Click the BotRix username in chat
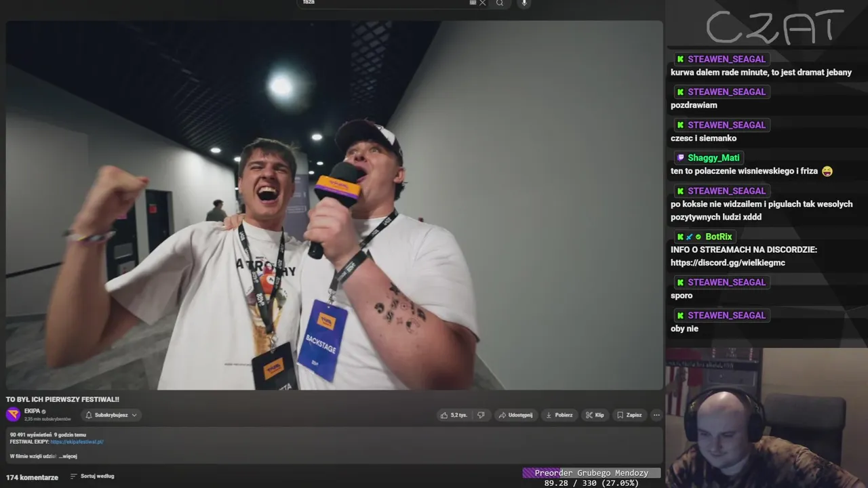Viewport: 868px width, 488px height. [x=719, y=237]
